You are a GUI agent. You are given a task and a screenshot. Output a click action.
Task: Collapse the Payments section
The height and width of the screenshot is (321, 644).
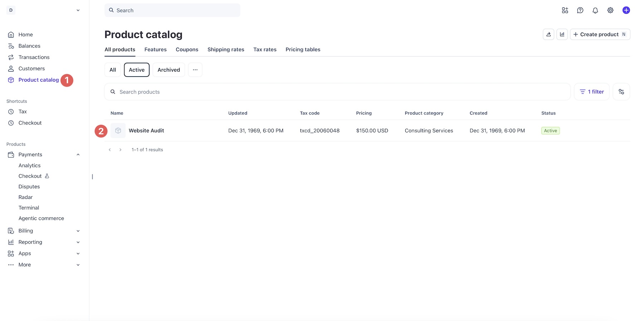click(x=78, y=155)
